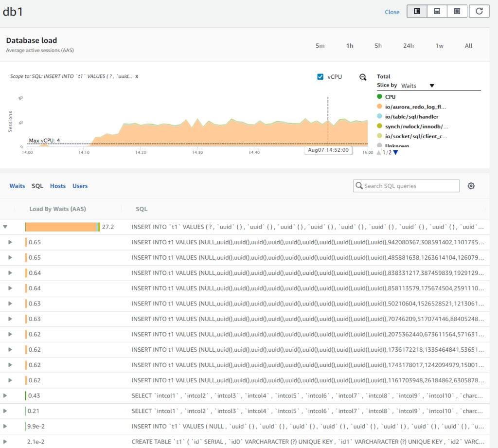Click the refresh icon button

pyautogui.click(x=479, y=11)
